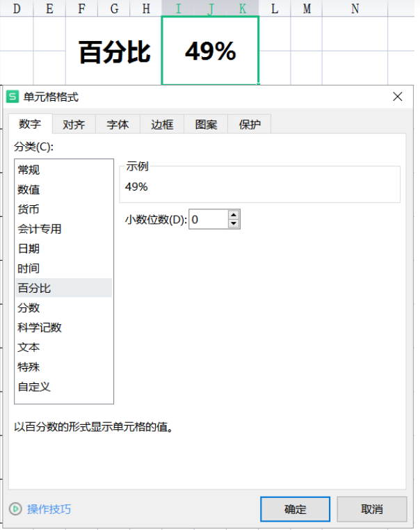The image size is (420, 530).
Task: Select column G header
Action: tap(114, 8)
